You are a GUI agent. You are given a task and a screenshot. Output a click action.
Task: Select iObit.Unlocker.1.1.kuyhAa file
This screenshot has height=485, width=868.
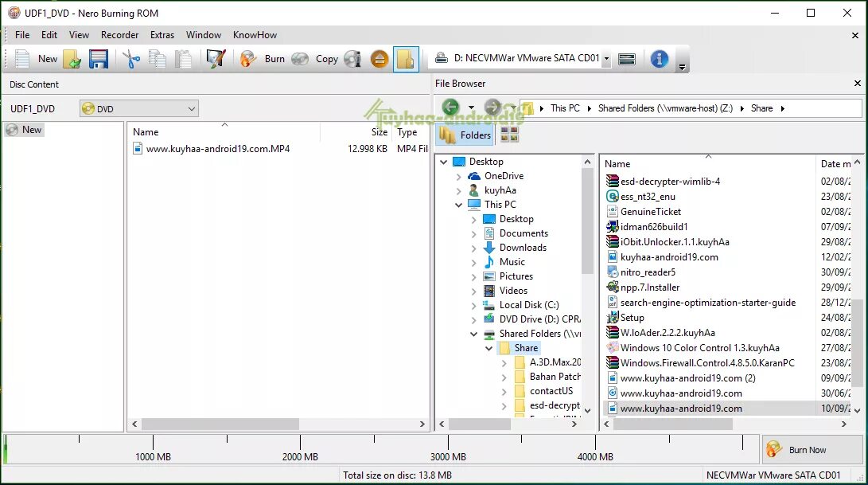point(674,242)
